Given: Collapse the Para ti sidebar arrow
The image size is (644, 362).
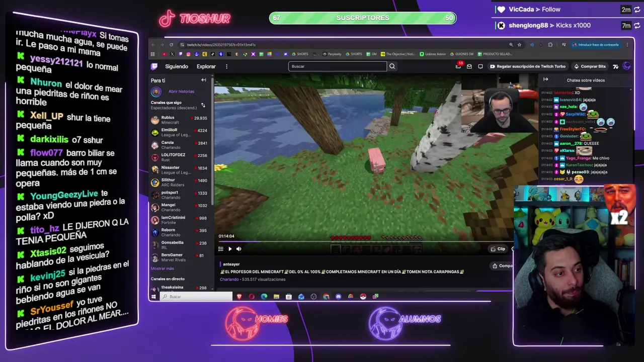Looking at the screenshot, I should coord(204,80).
